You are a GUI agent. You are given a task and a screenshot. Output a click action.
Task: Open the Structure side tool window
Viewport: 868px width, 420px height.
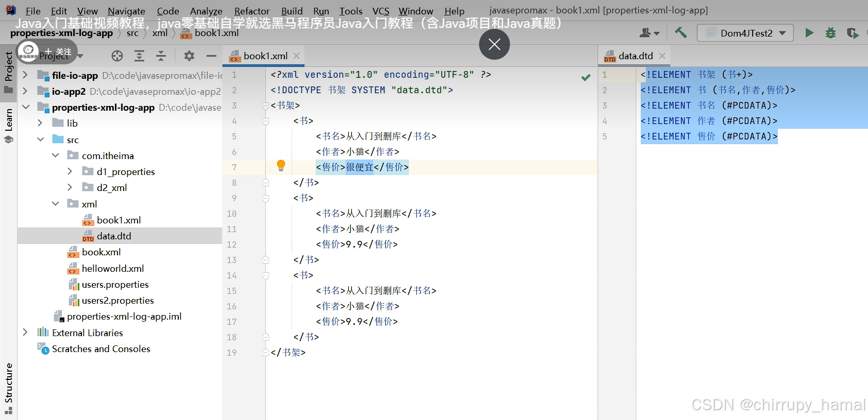pyautogui.click(x=9, y=388)
